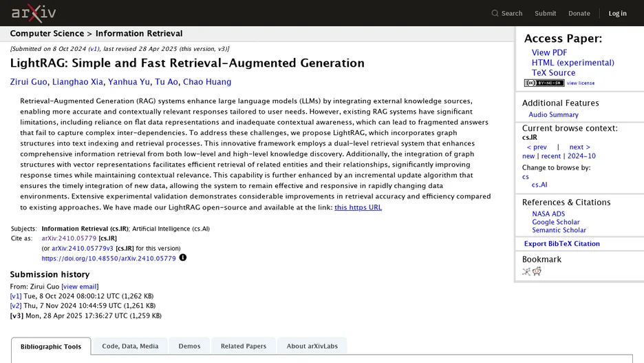Change browse context to cs.AI

pyautogui.click(x=539, y=185)
